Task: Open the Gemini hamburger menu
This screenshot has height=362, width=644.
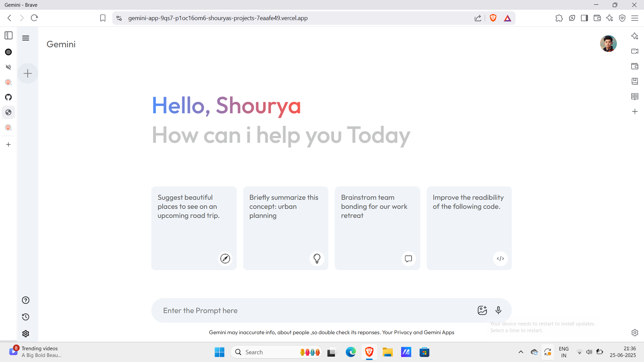Action: (x=25, y=38)
